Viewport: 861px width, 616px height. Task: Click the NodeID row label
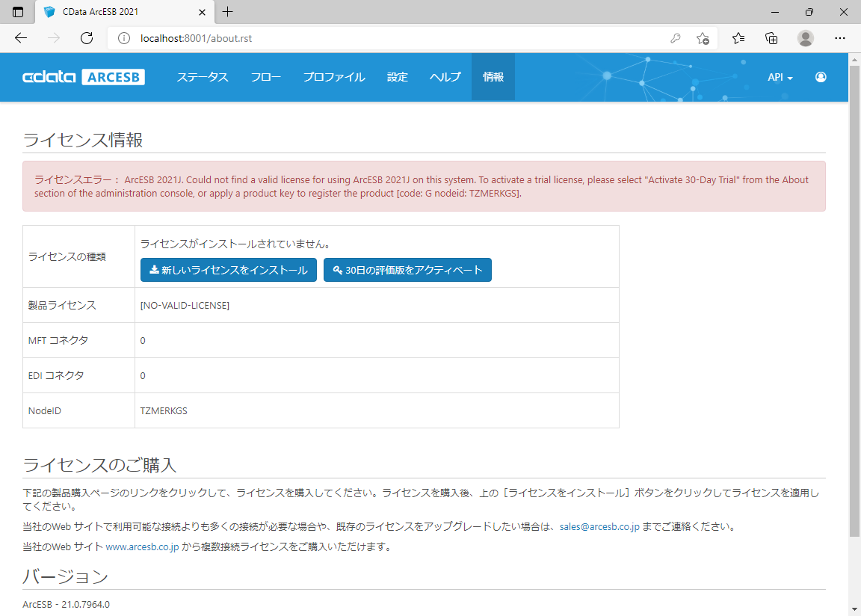coord(45,410)
